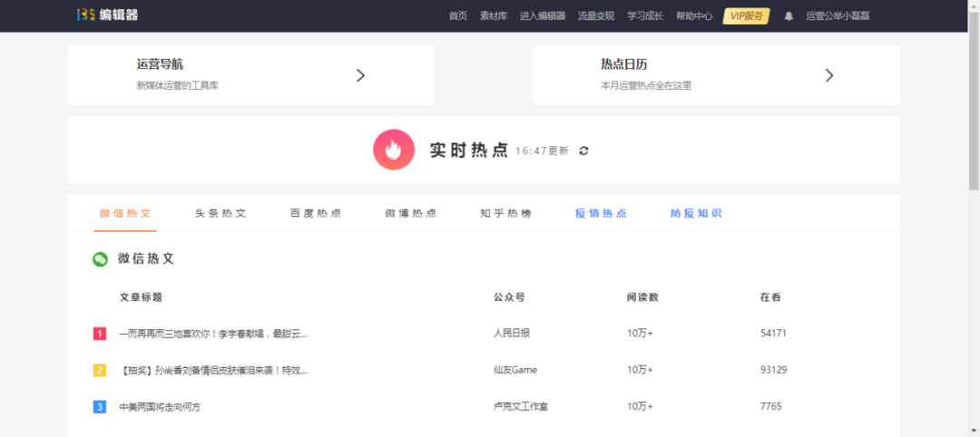This screenshot has width=980, height=437.
Task: Click the rank 3 blue badge
Action: pyautogui.click(x=100, y=407)
